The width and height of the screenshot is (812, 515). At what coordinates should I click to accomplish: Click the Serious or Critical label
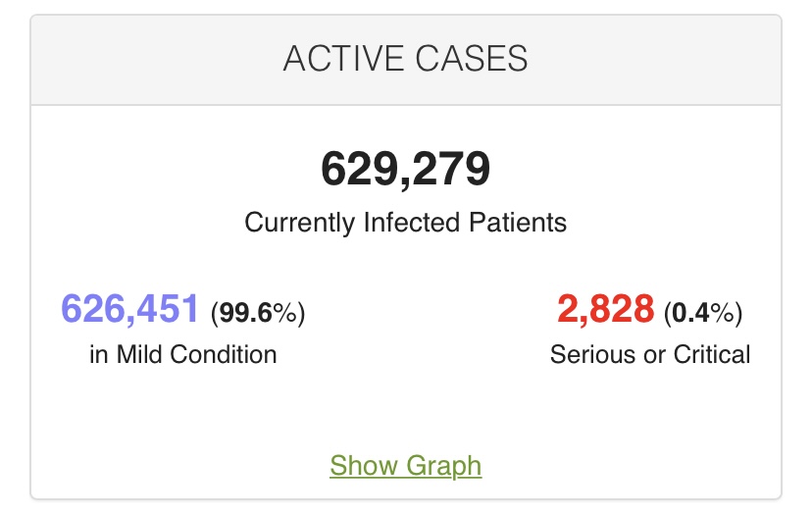[649, 354]
